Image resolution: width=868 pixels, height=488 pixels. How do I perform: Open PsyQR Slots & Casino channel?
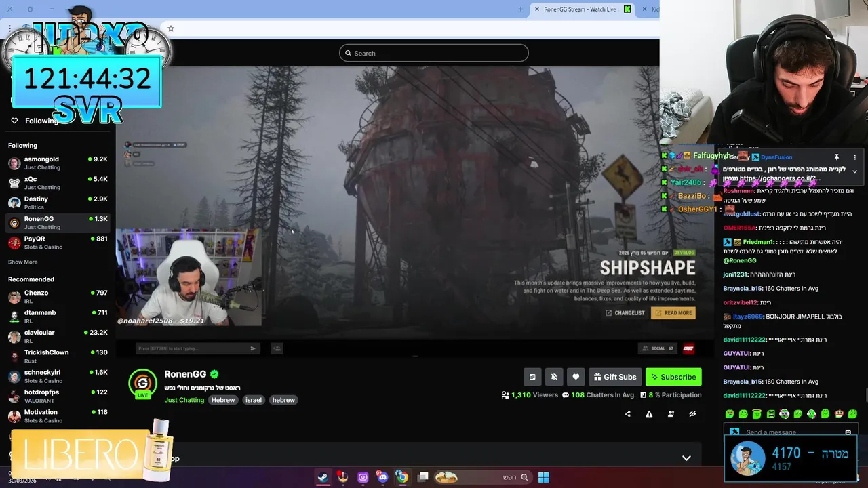point(58,243)
